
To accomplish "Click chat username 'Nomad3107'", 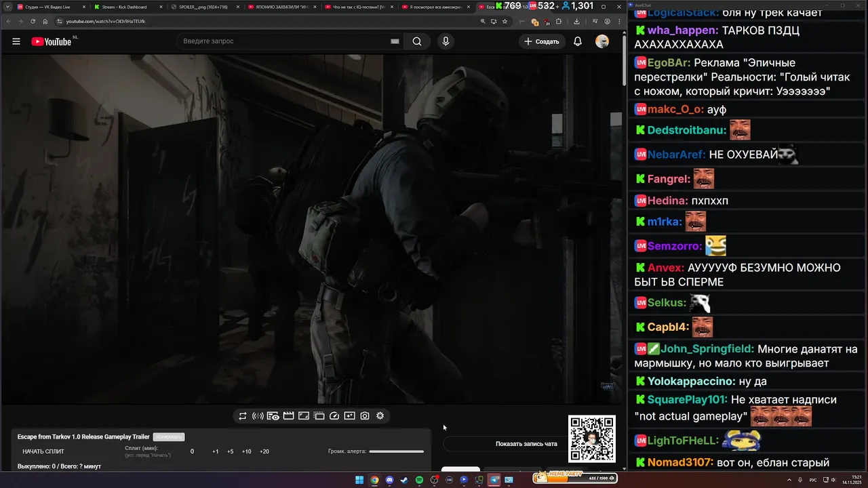I will coord(681,463).
